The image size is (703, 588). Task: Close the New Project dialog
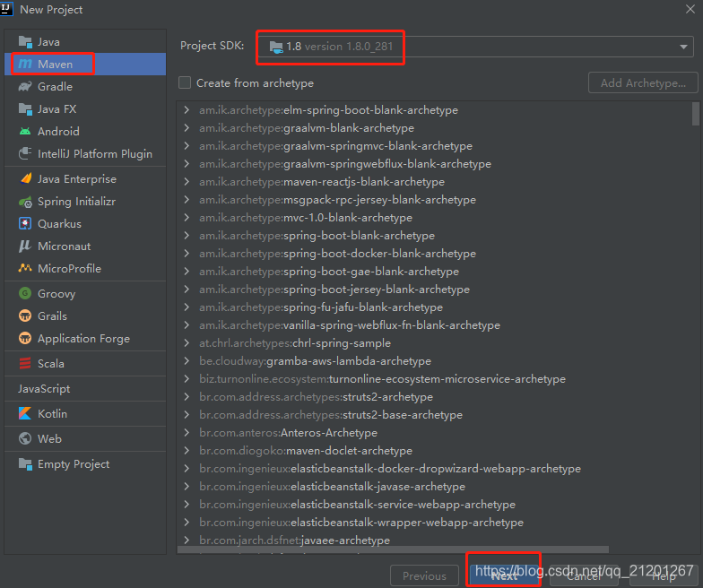pyautogui.click(x=690, y=9)
